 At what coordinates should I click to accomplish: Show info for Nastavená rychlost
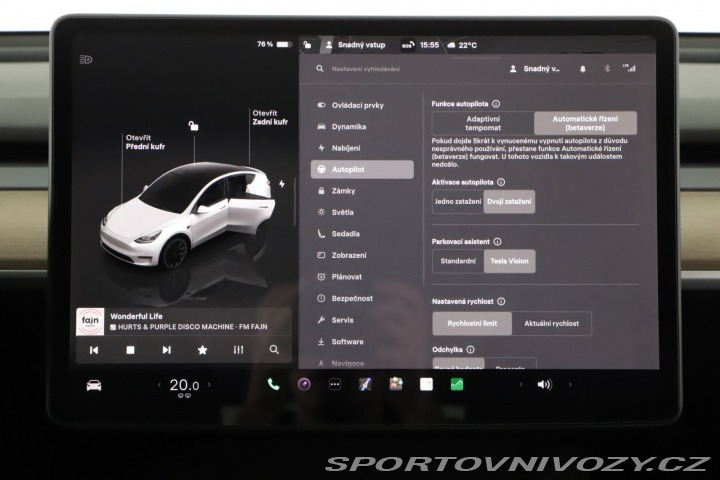pyautogui.click(x=501, y=301)
